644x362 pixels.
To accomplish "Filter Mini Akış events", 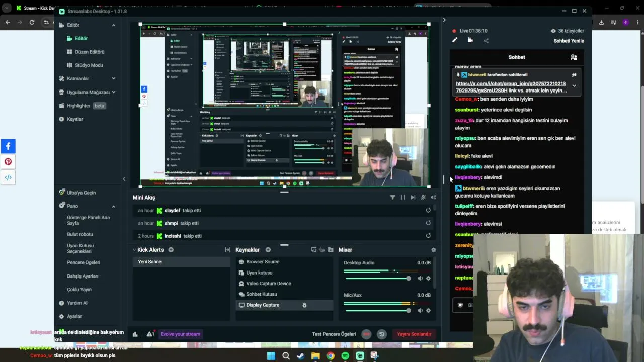I will tap(392, 198).
